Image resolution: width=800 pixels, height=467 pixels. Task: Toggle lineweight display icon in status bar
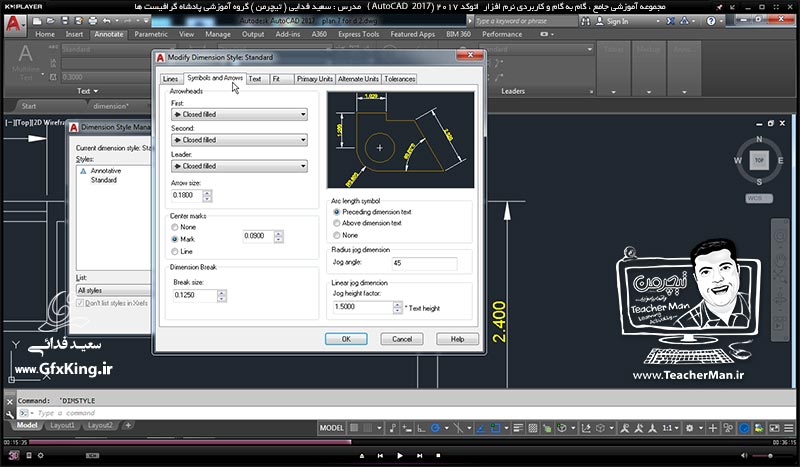coord(518,428)
